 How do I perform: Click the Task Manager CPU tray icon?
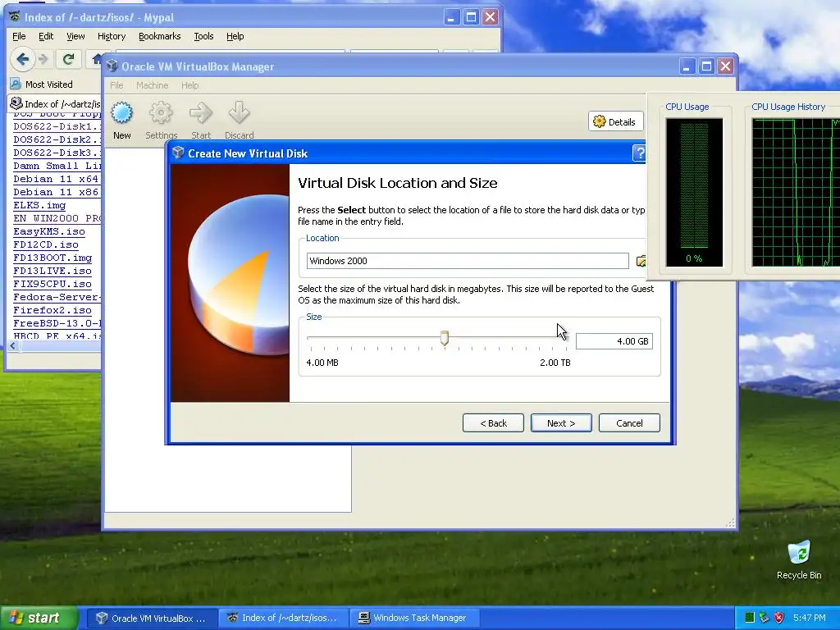[x=750, y=618]
